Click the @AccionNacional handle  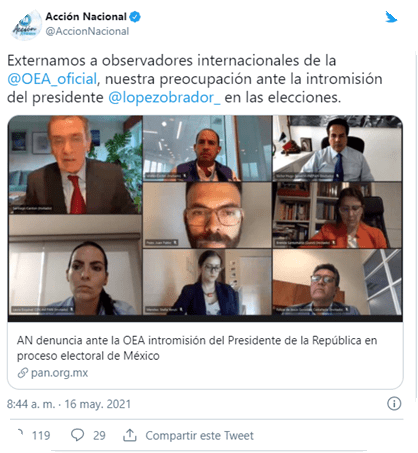tap(87, 31)
